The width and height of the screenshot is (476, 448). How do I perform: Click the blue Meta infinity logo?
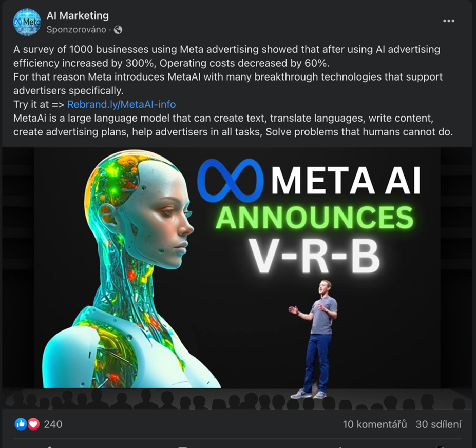231,181
